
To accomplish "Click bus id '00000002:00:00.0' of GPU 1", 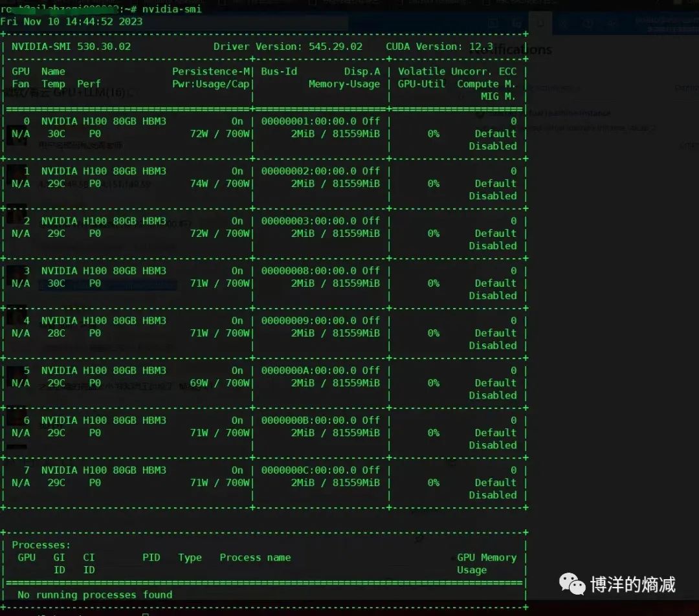I will click(309, 171).
